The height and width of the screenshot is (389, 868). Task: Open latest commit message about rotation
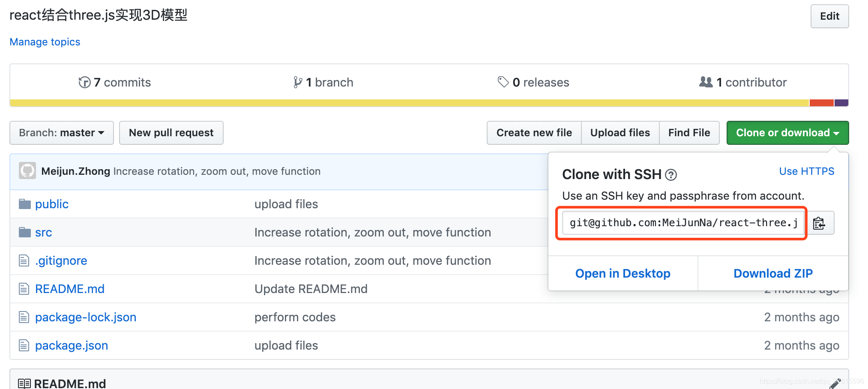tap(217, 171)
